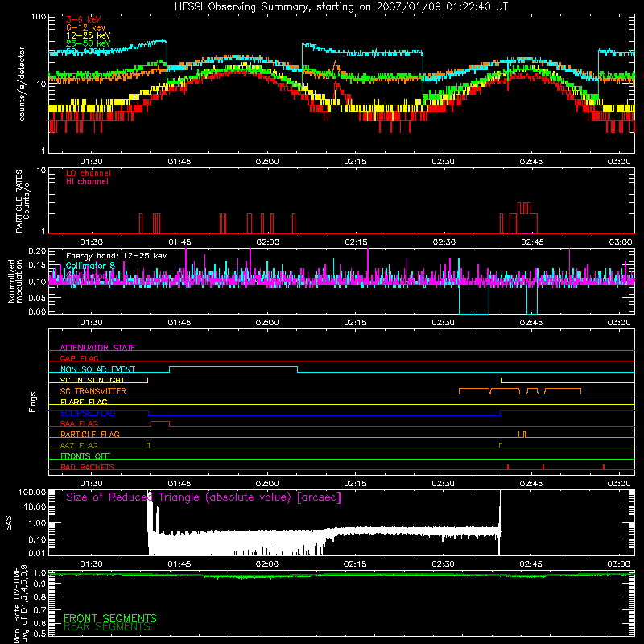Select the cyan Collimator 8 label

[90, 266]
